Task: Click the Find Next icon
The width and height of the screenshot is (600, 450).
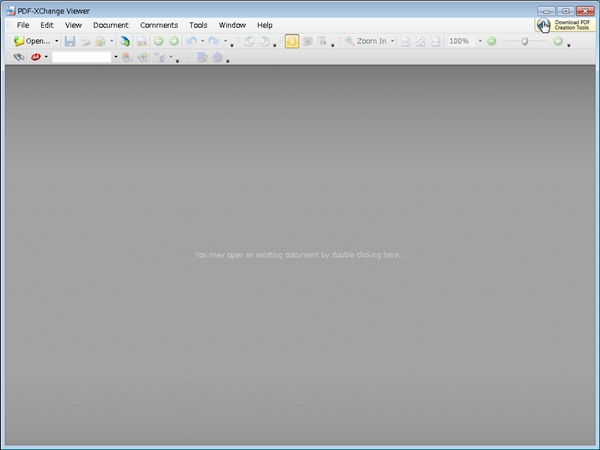Action: [142, 57]
